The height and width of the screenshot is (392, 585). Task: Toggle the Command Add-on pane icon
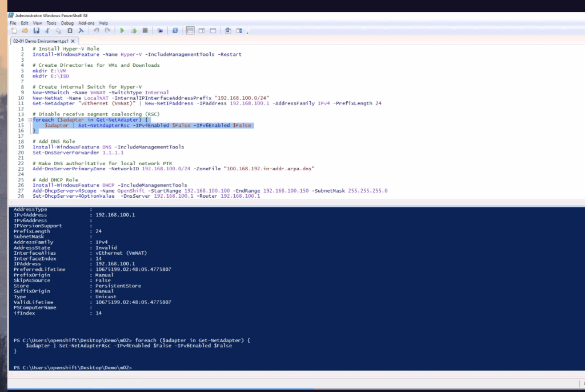[239, 31]
